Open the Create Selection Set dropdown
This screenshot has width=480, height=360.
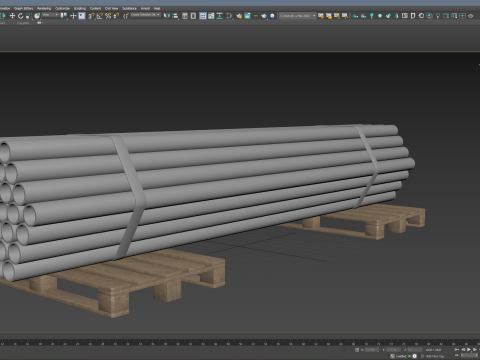click(145, 15)
